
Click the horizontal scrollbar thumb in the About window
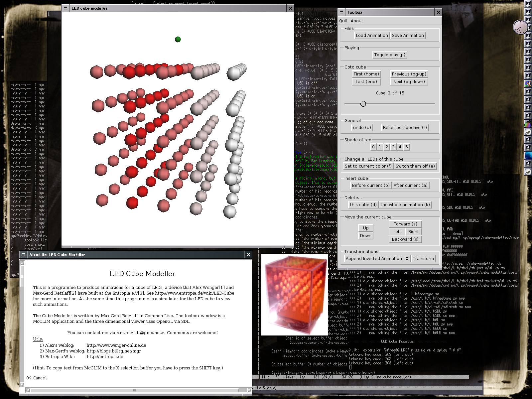coord(135,390)
